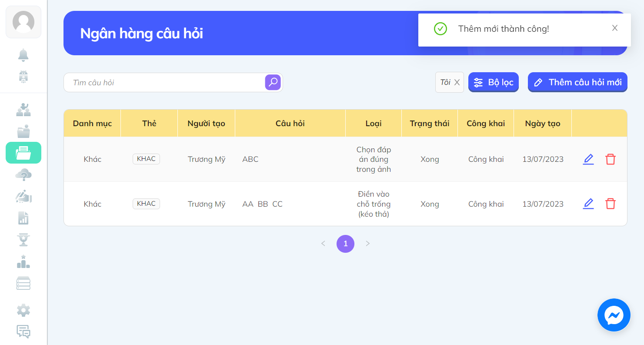Open notifications bell icon

(x=23, y=55)
